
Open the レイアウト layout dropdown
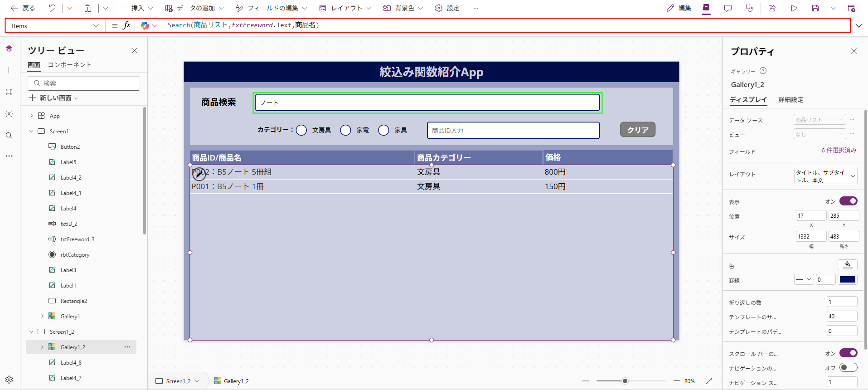[825, 176]
